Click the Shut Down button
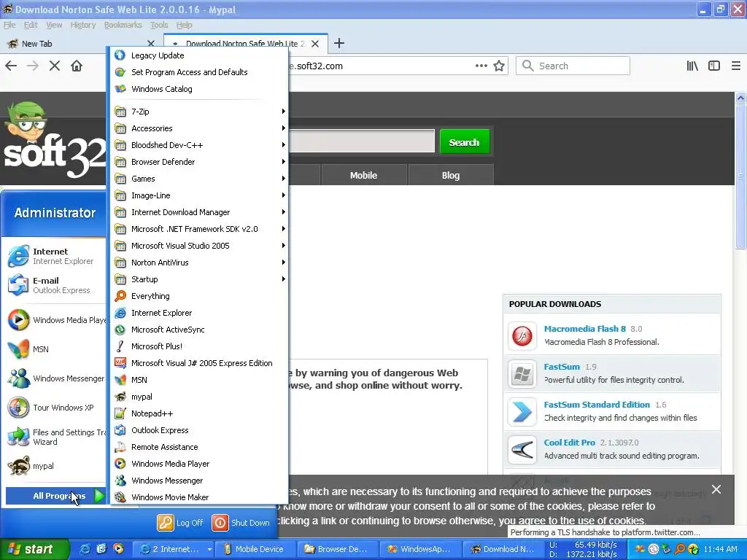747x560 pixels. [x=241, y=522]
